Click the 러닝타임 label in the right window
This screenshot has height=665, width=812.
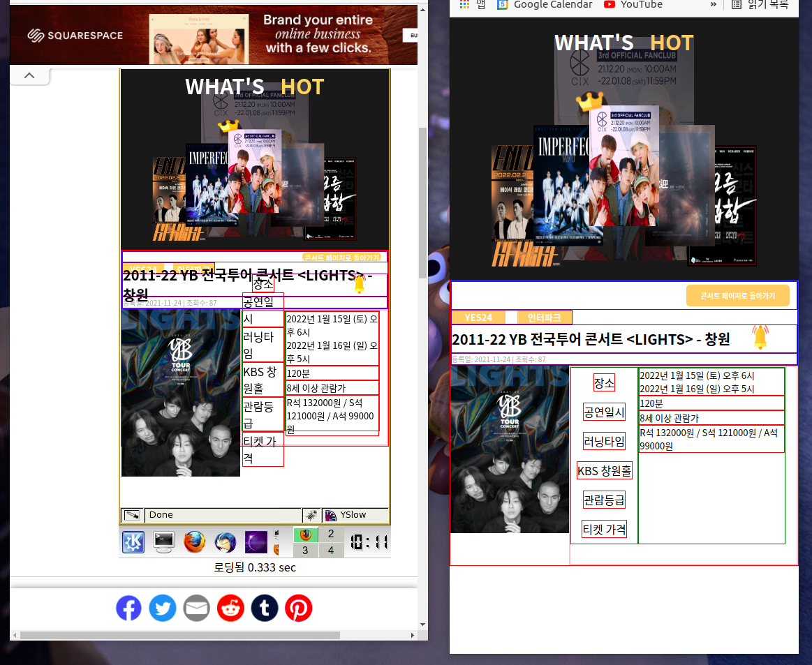pyautogui.click(x=604, y=442)
